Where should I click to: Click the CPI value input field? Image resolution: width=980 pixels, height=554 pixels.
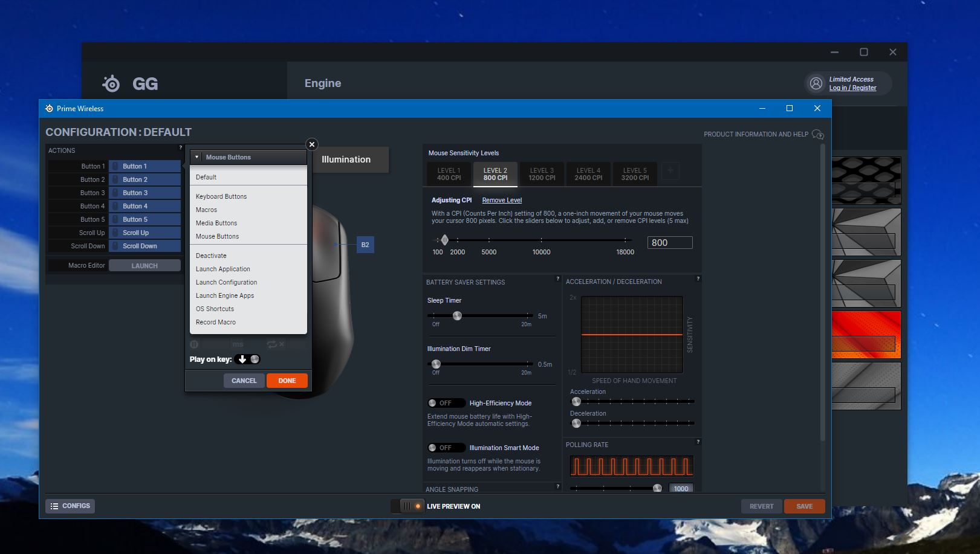click(x=669, y=242)
